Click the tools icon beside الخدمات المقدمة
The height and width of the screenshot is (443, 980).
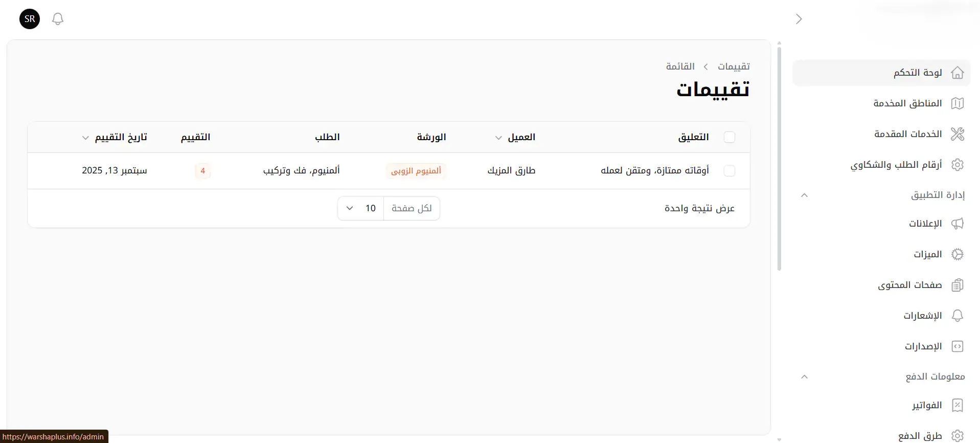click(958, 134)
